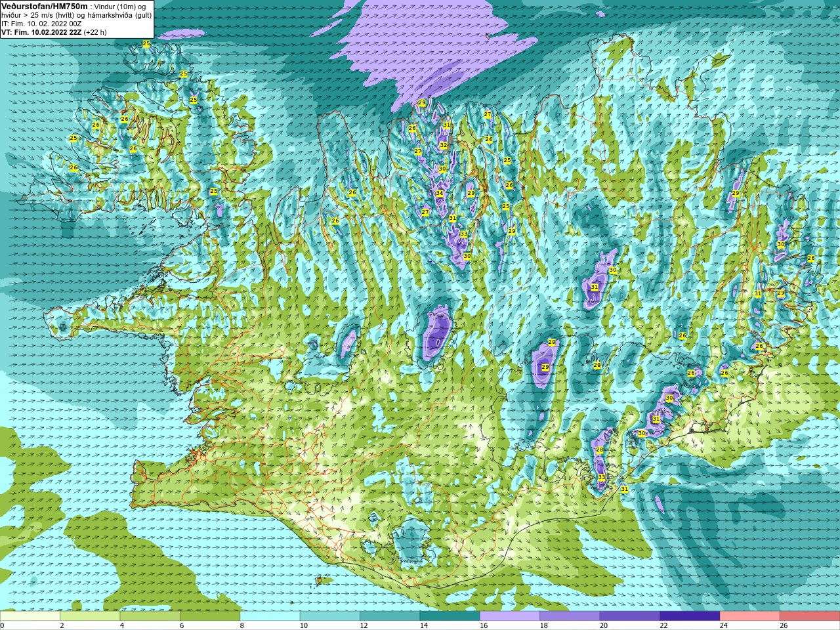Select the dark teal 14–16 m/s legend swatch
Viewport: 840px width, 630px height.
click(450, 616)
